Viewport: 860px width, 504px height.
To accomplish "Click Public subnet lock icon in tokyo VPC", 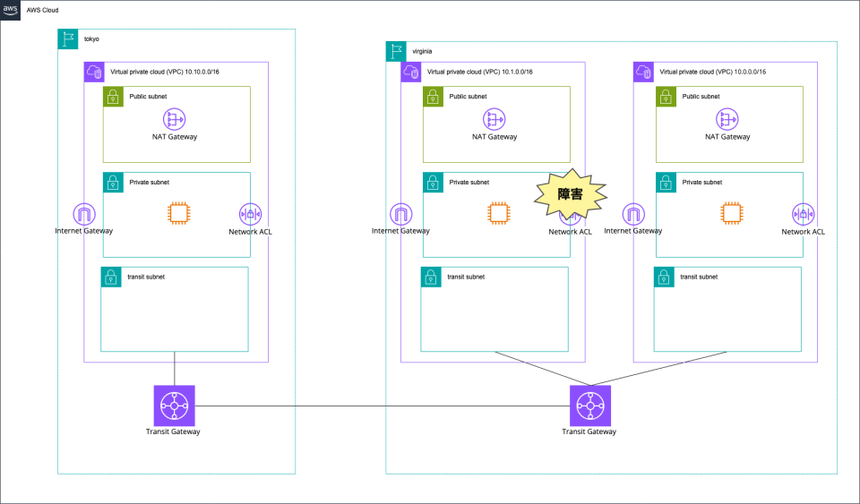I will point(113,97).
